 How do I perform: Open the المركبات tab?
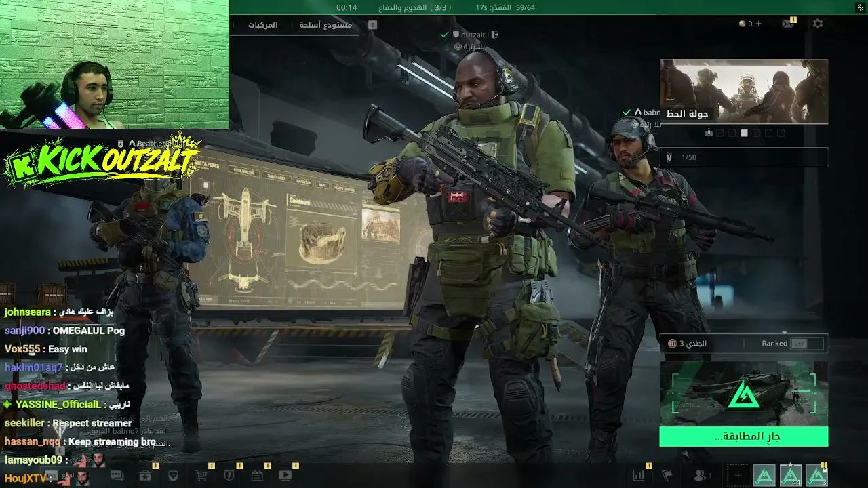pyautogui.click(x=263, y=25)
